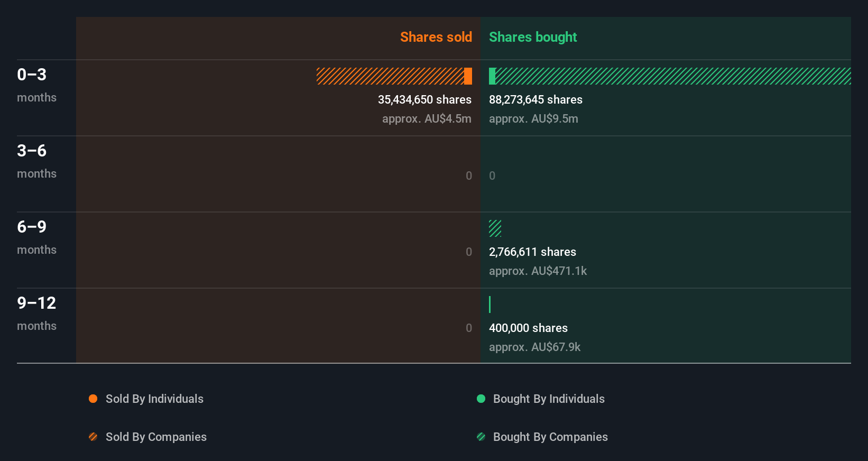Toggle the Sold By Individuals legend label
The height and width of the screenshot is (461, 868).
click(x=154, y=399)
